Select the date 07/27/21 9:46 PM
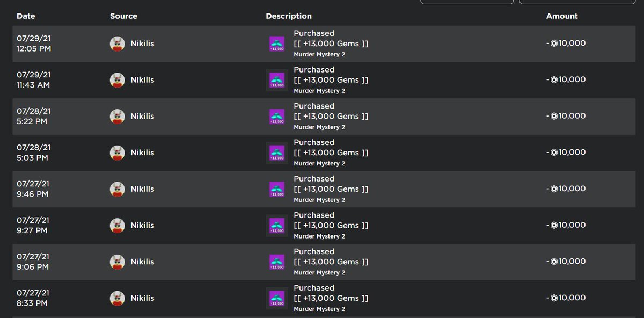This screenshot has width=644, height=318. (34, 189)
